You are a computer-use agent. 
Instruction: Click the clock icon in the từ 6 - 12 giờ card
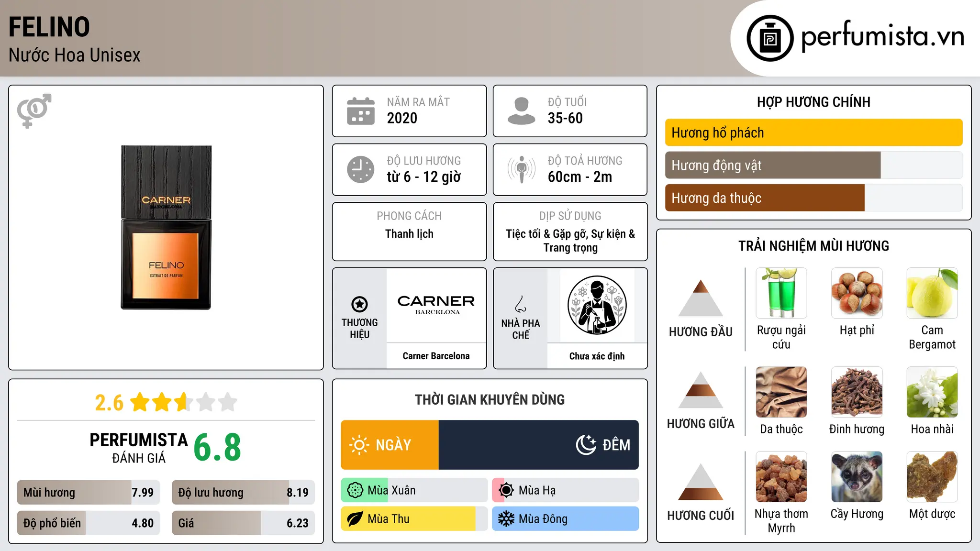361,169
